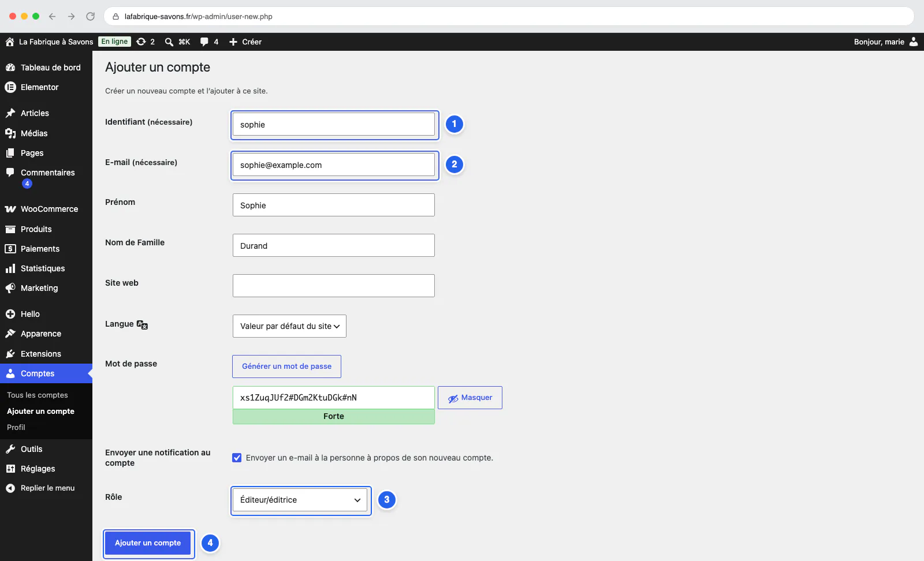
Task: Open the updates icon showing 2
Action: coord(141,42)
